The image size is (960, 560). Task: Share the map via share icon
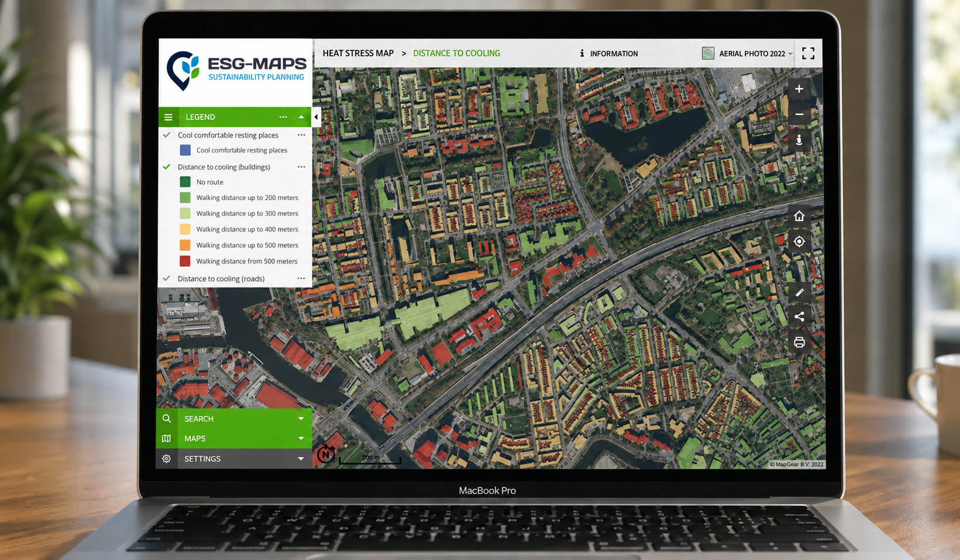pos(799,317)
